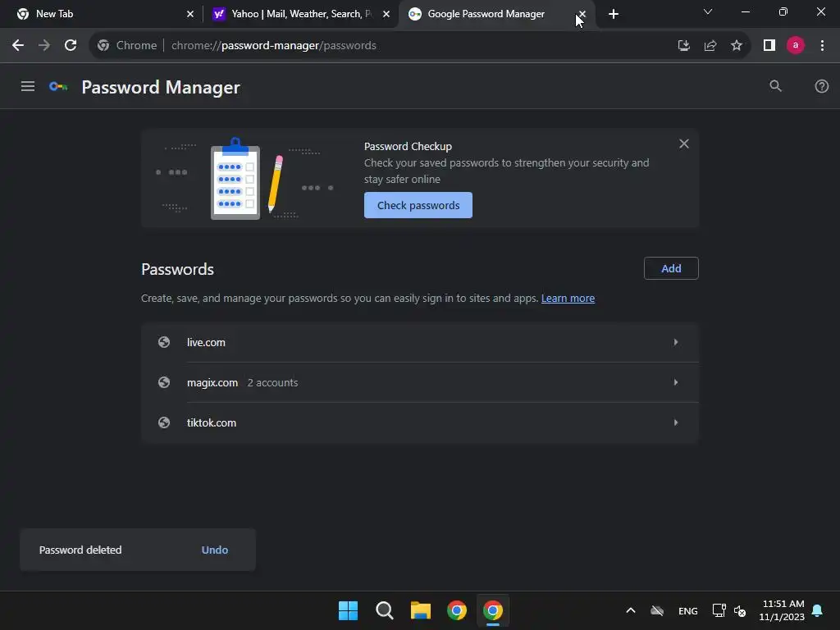Show hidden system tray icons
This screenshot has width=840, height=630.
point(631,610)
